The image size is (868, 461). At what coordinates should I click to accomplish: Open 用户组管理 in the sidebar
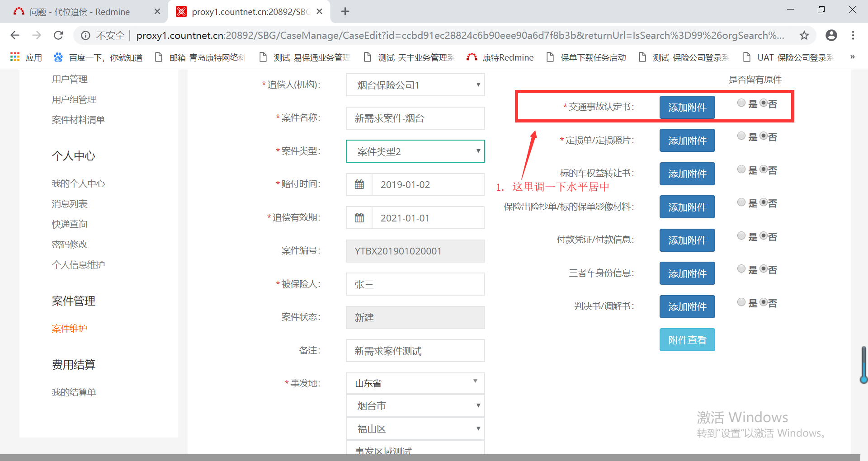tap(74, 99)
